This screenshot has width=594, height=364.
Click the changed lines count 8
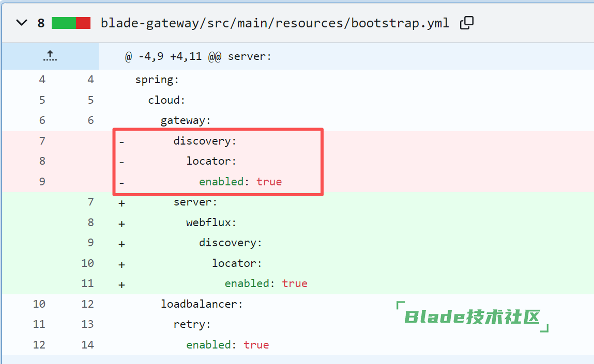pos(41,23)
